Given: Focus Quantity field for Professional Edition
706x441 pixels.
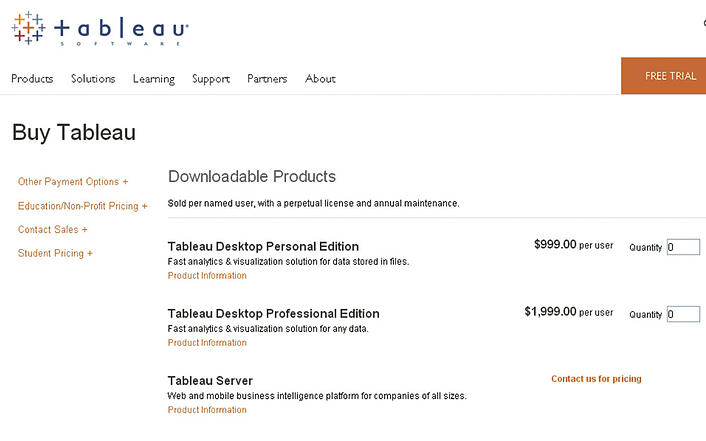Looking at the screenshot, I should coord(683,314).
